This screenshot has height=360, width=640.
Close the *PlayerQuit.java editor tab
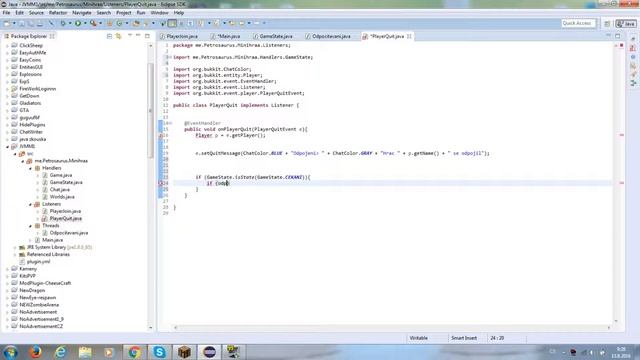pos(409,36)
